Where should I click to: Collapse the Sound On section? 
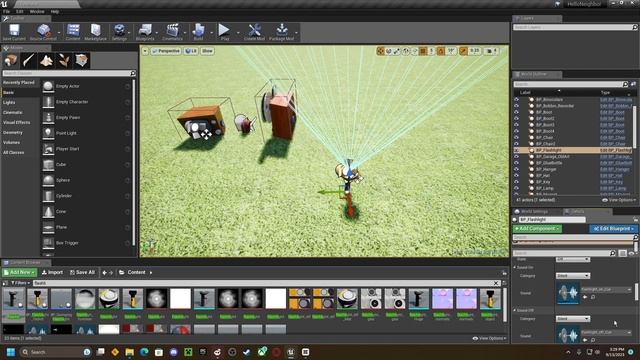point(515,267)
